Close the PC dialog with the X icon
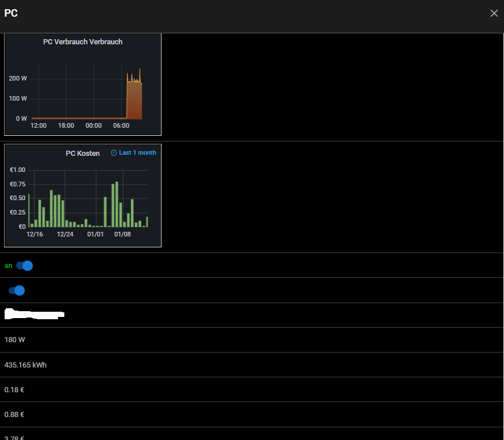The image size is (504, 440). [494, 13]
